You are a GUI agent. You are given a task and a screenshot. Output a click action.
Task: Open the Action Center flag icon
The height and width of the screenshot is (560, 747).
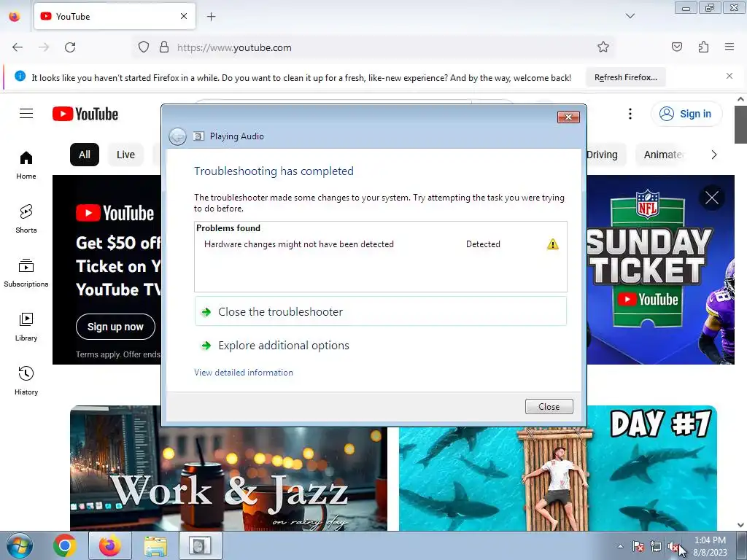[x=638, y=547]
